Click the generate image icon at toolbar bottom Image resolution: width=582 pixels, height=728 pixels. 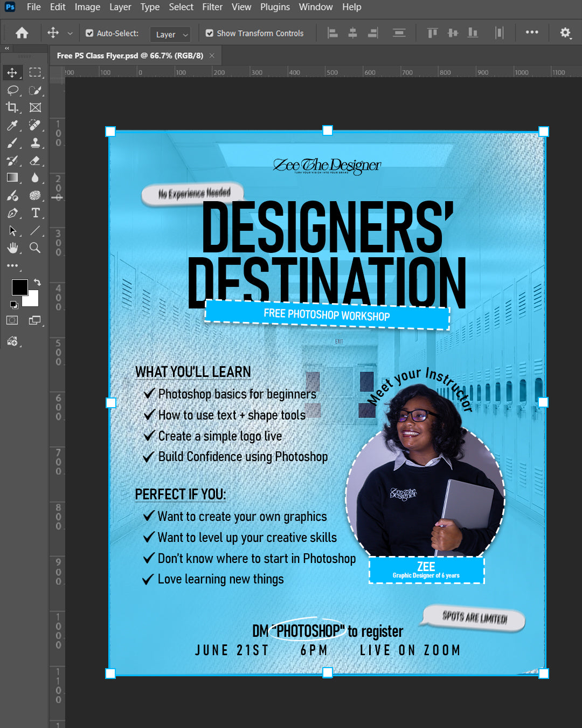tap(12, 341)
